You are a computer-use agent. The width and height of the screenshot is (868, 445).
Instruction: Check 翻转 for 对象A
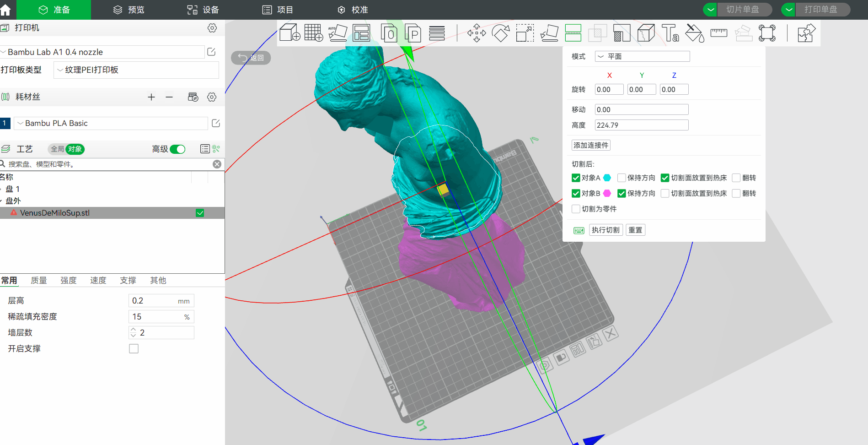tap(736, 178)
